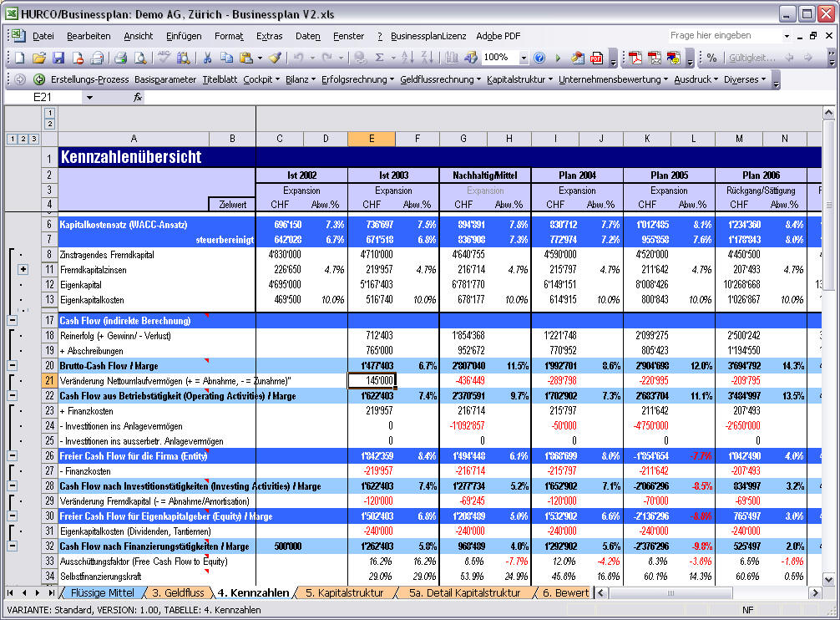Click the Undo arrow icon

pyautogui.click(x=299, y=58)
